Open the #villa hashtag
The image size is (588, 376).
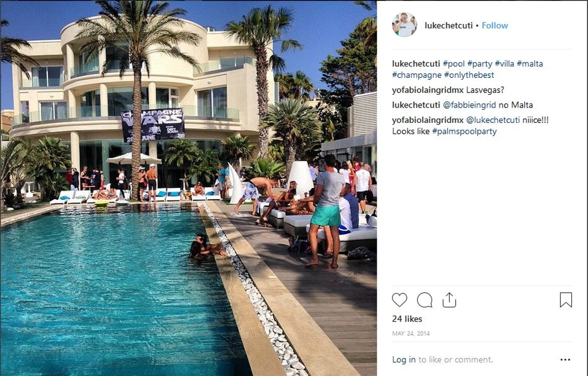tap(505, 64)
